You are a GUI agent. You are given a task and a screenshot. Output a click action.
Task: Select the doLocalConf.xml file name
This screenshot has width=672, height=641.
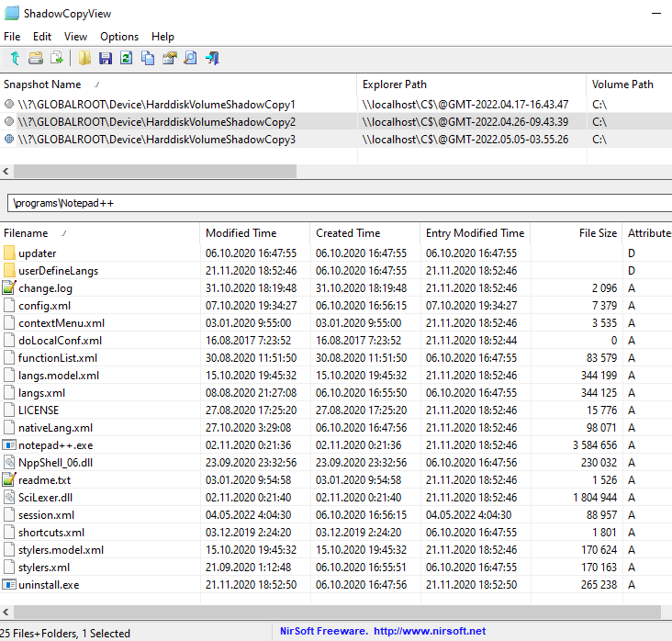[60, 341]
